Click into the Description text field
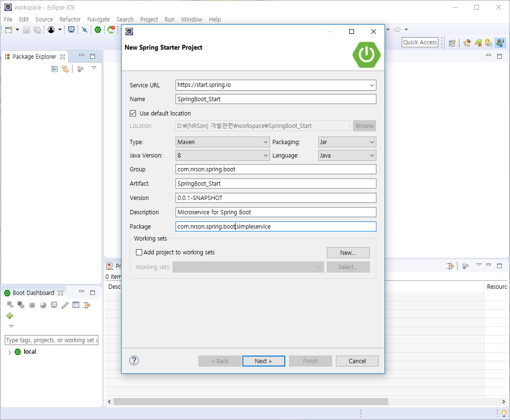 tap(276, 212)
